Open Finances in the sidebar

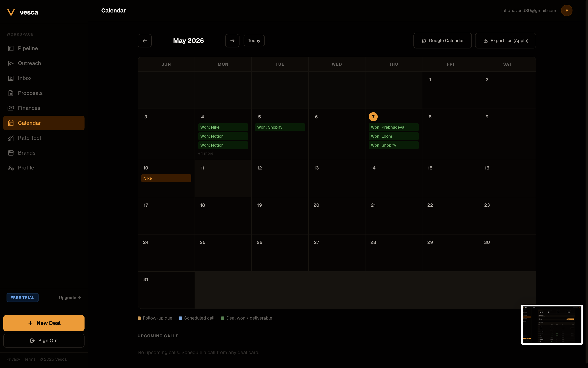[x=44, y=108]
